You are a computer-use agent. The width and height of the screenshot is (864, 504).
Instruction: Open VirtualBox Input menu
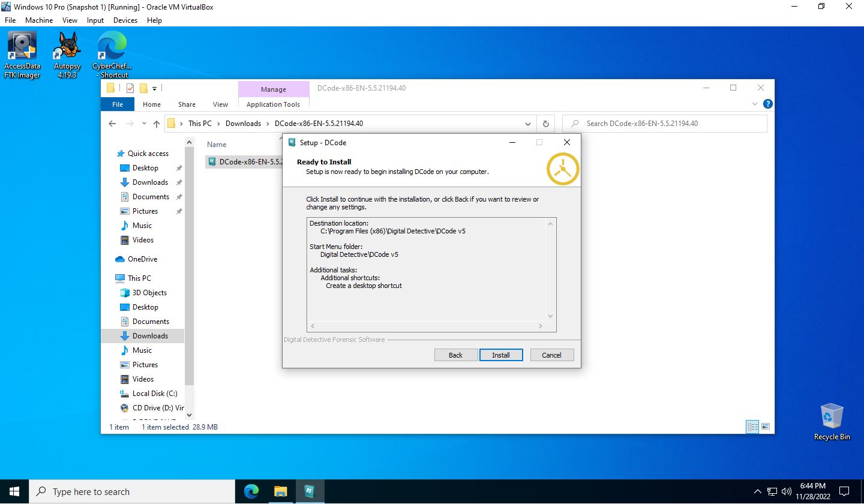click(x=95, y=20)
